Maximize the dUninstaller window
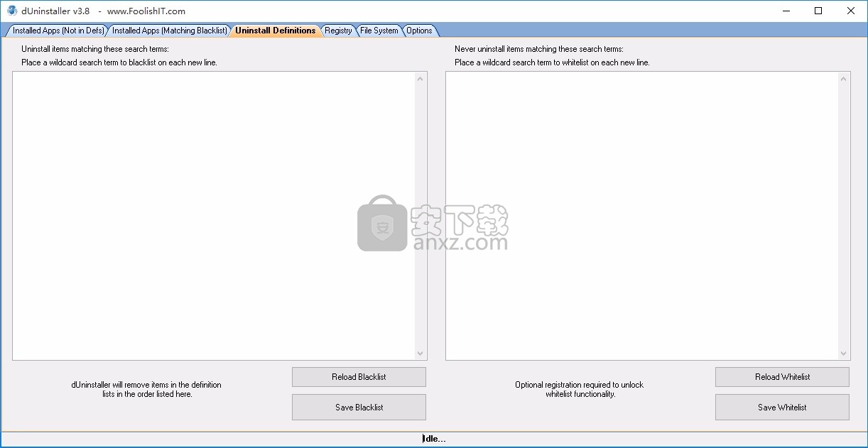Image resolution: width=868 pixels, height=448 pixels. tap(818, 11)
